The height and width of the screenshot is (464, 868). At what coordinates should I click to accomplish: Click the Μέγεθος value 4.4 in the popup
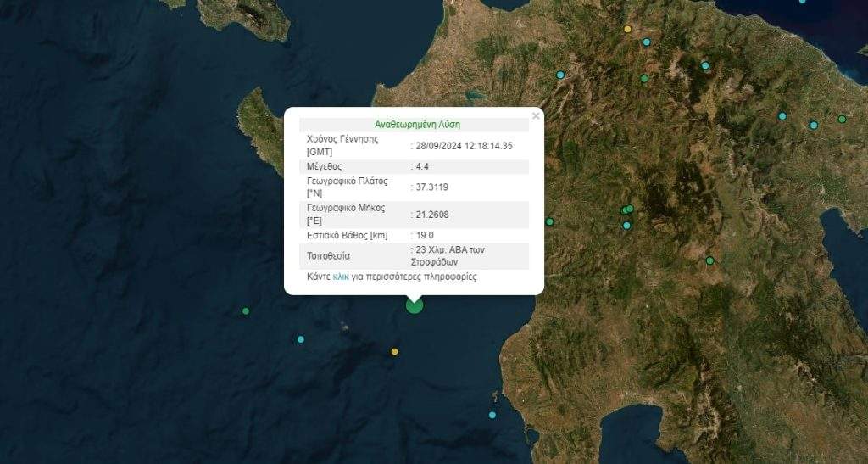pos(421,167)
